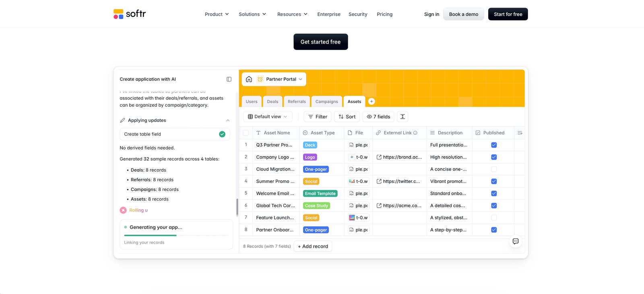Switch to the Deals tab
644x294 pixels.
272,101
